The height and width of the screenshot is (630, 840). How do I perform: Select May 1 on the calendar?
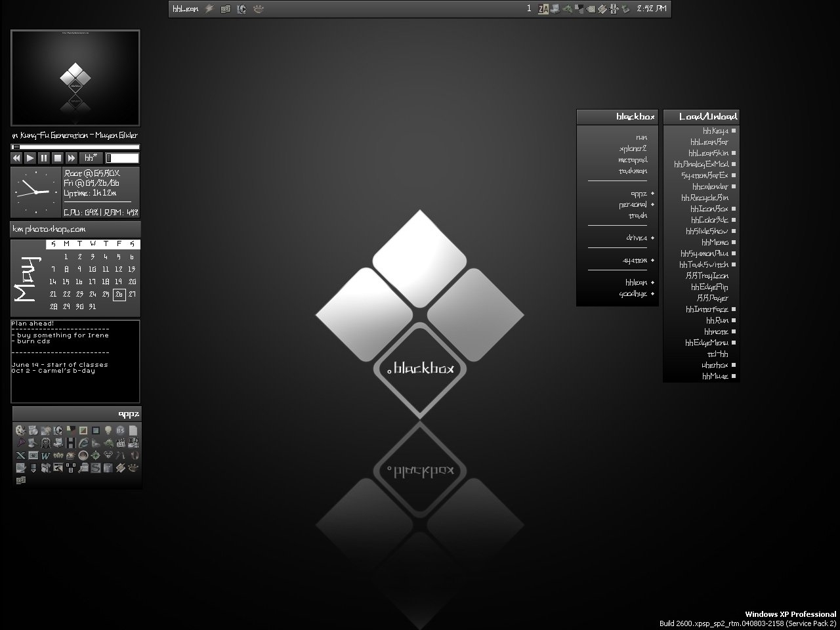pos(66,257)
